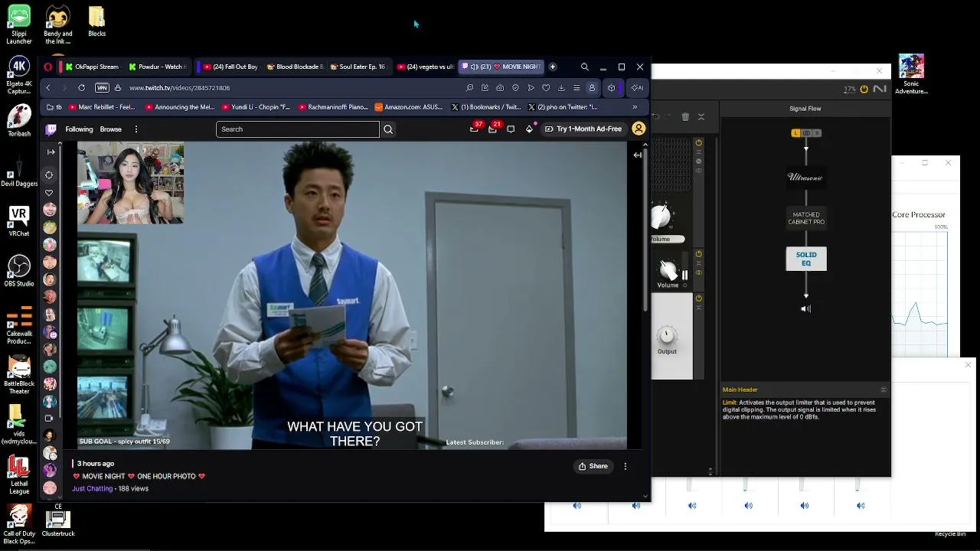Viewport: 980px width, 551px height.
Task: Open the Blocks folder on desktop
Action: pos(96,21)
